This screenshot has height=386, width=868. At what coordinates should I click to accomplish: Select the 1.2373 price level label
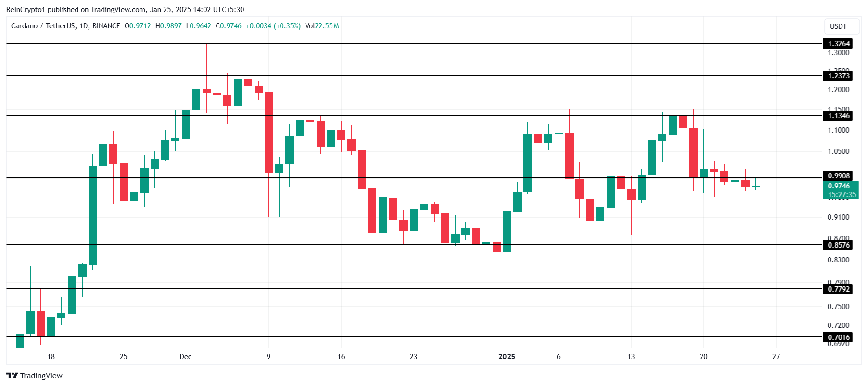[x=838, y=75]
